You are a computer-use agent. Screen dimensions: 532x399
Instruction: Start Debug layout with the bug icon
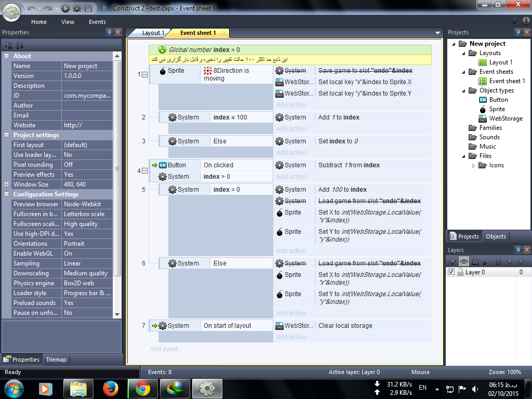tap(77, 8)
